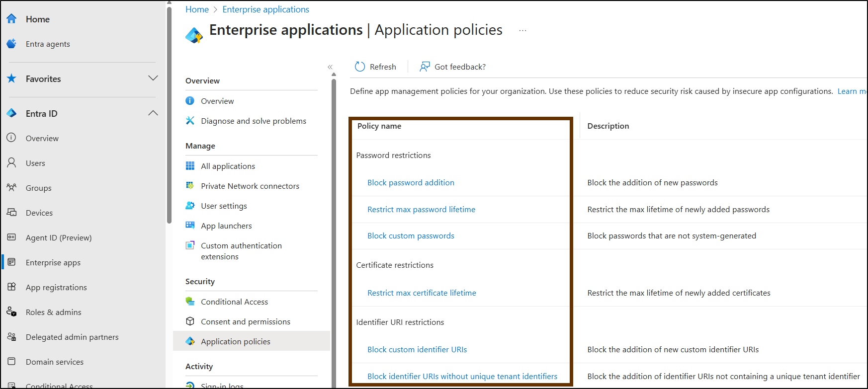This screenshot has height=389, width=868.
Task: Click the Favorites star icon
Action: point(11,78)
